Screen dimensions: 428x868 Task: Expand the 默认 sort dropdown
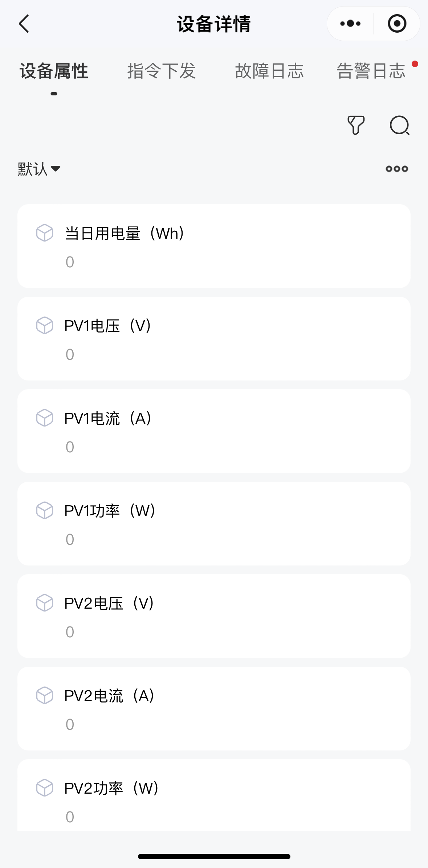39,169
